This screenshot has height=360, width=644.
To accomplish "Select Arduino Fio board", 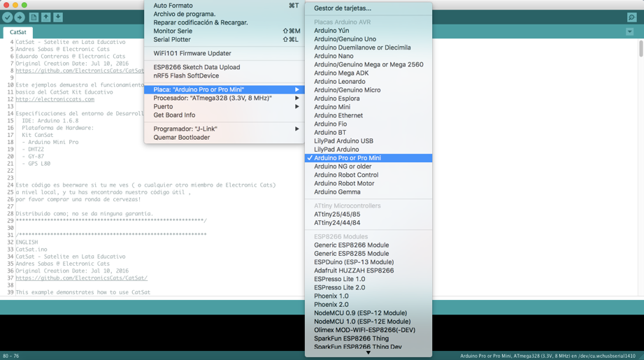I will 368,124.
